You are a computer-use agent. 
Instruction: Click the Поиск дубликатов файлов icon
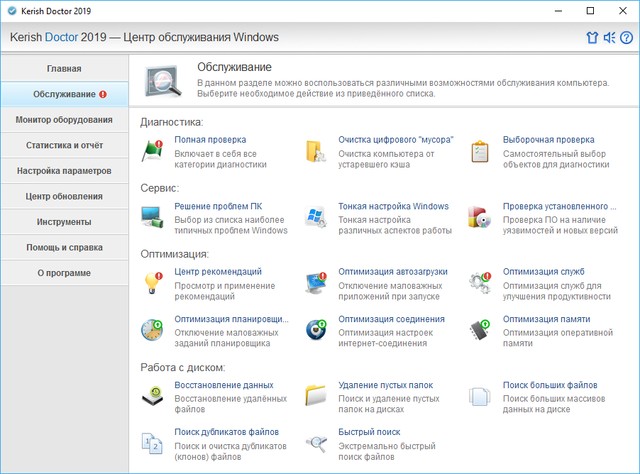click(x=153, y=443)
